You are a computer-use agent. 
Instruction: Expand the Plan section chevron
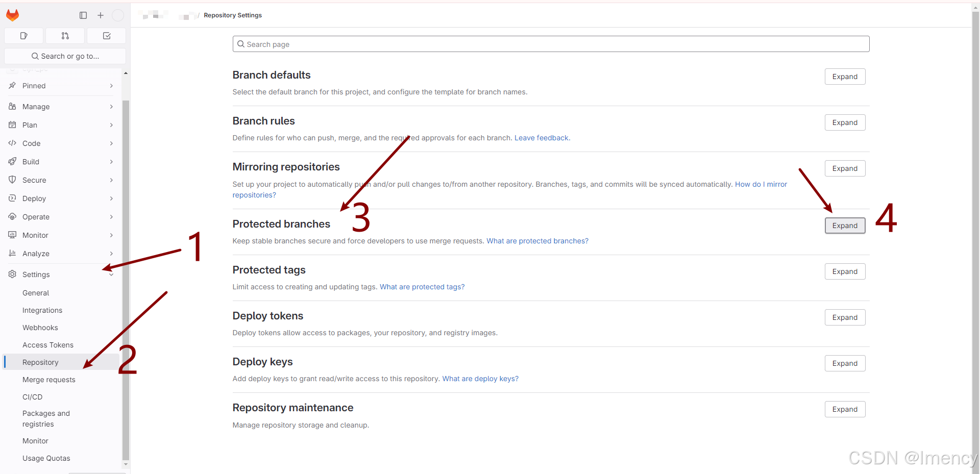coord(111,125)
